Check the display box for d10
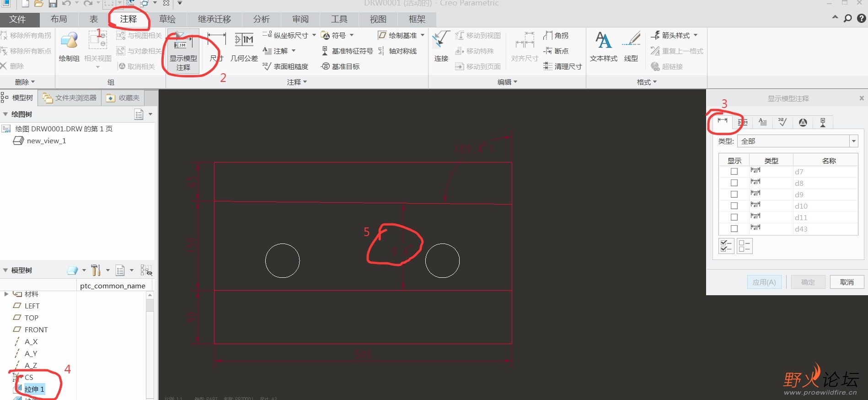 pos(734,206)
